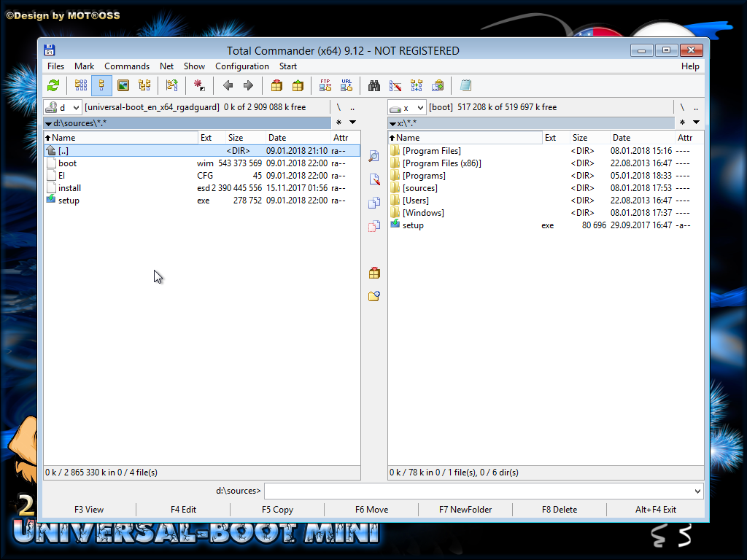747x560 pixels.
Task: Open the FTP connect icon
Action: (x=325, y=86)
